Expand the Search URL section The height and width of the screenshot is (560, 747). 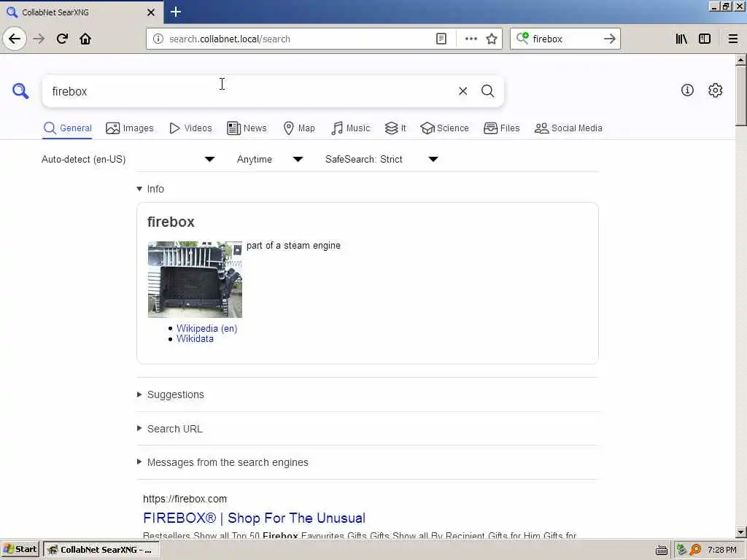pos(169,429)
